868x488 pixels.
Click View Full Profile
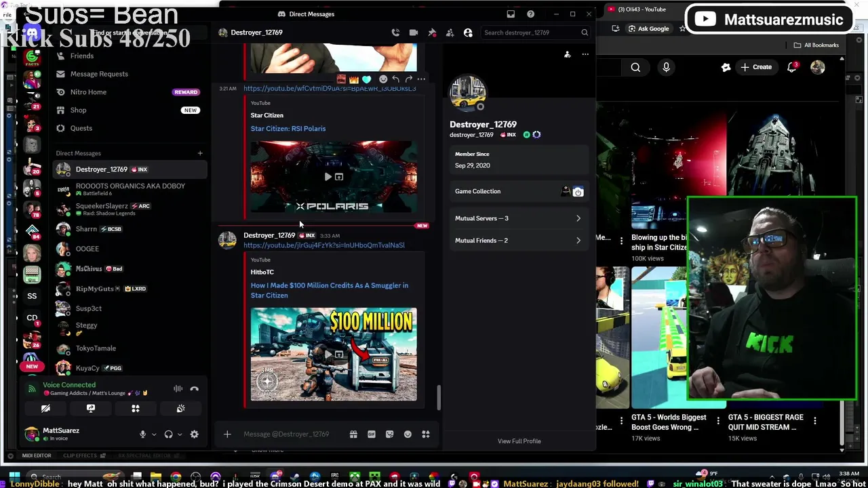[519, 441]
